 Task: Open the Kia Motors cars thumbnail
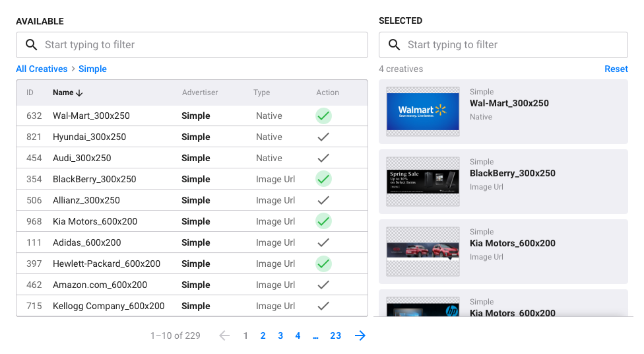click(422, 252)
